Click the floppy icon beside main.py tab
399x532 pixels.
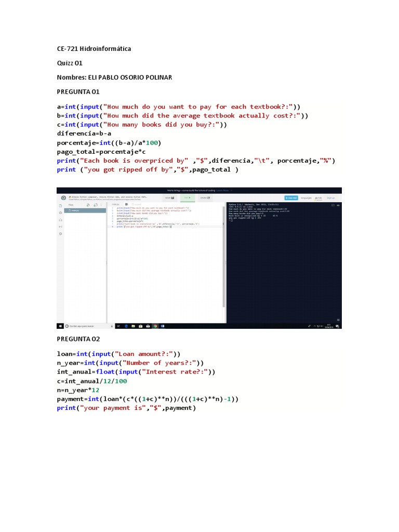click(x=126, y=204)
